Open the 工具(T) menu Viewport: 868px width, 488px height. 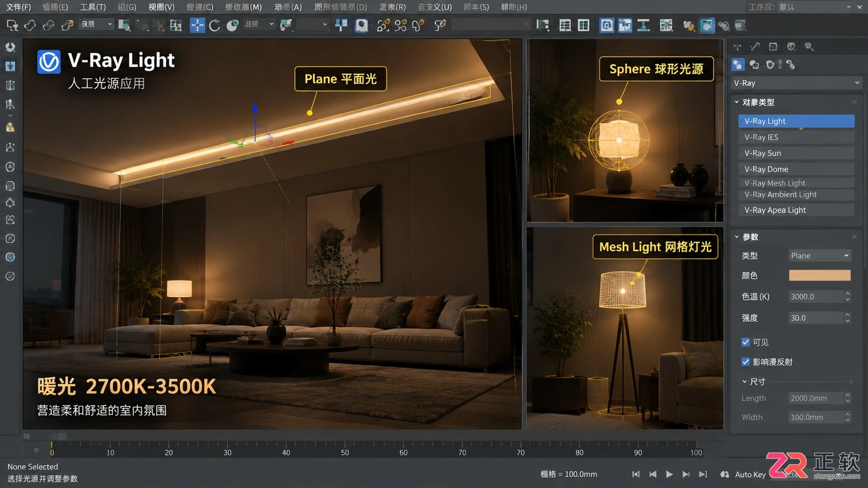click(x=93, y=7)
